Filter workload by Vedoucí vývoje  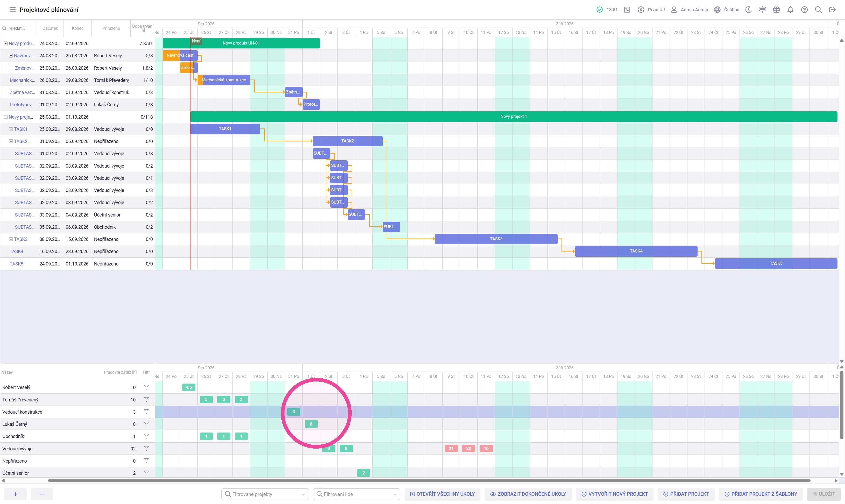coord(146,448)
